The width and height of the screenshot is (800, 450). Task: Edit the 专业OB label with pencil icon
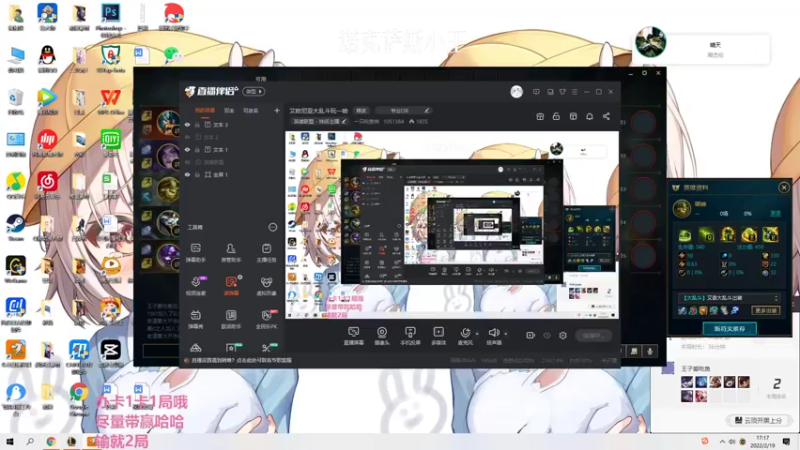point(427,110)
